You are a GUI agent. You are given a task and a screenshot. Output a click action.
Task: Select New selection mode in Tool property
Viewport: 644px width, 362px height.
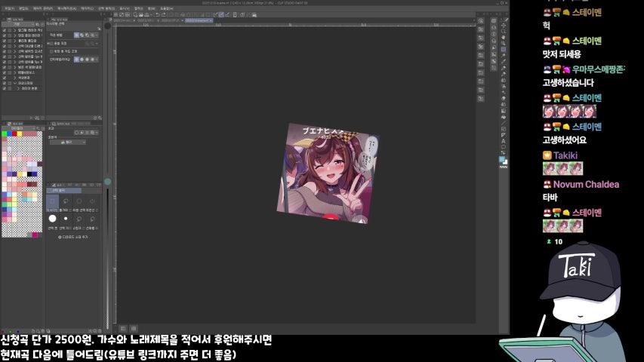click(x=76, y=35)
